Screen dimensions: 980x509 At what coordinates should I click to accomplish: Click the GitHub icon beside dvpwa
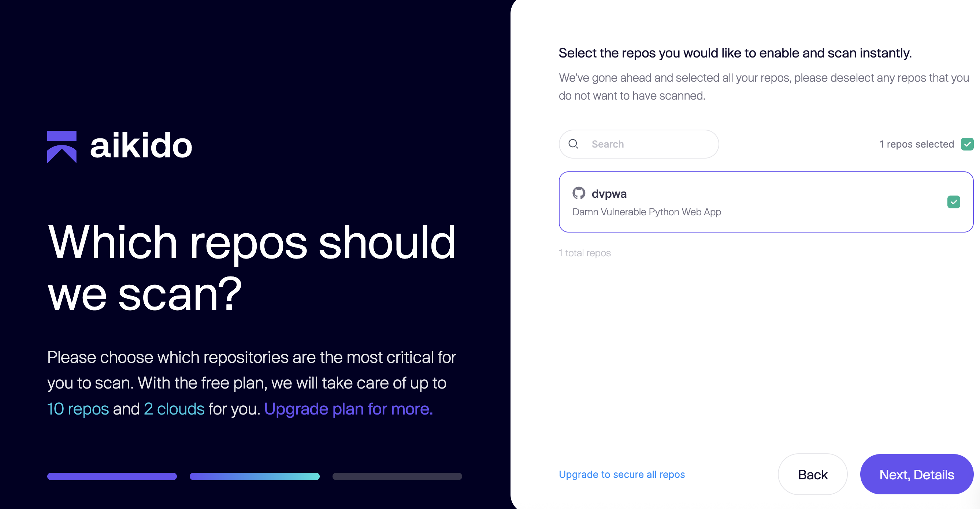tap(579, 193)
